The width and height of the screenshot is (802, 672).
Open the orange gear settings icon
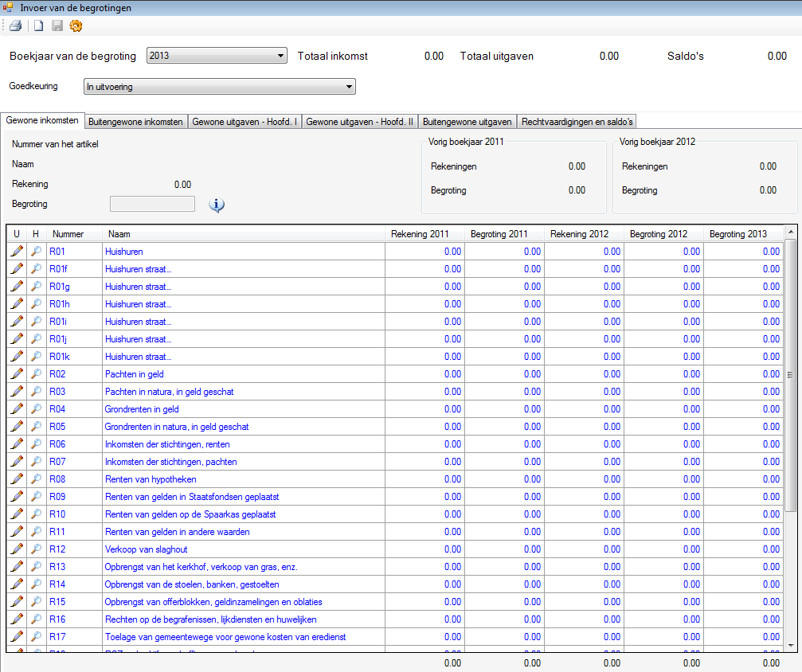click(x=76, y=25)
